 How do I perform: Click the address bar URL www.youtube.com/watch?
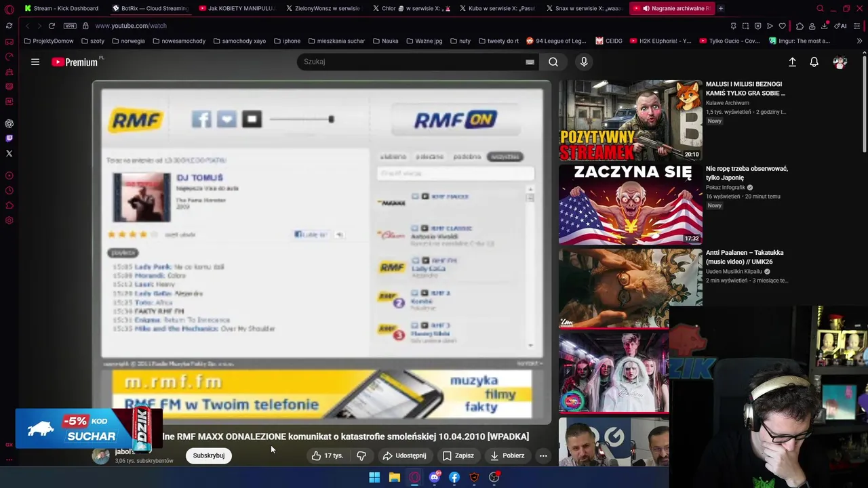131,26
